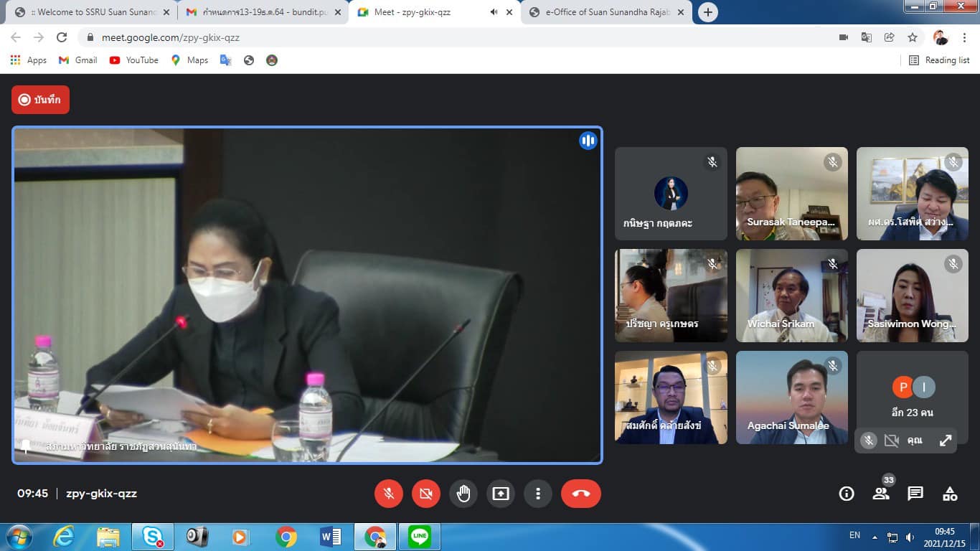
Task: Open meeting details info icon
Action: tap(847, 494)
